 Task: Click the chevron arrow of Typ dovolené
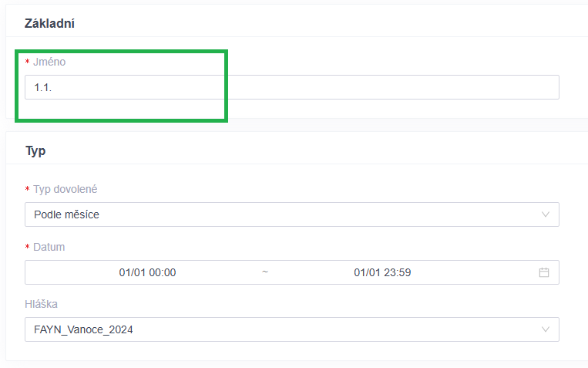(x=546, y=214)
